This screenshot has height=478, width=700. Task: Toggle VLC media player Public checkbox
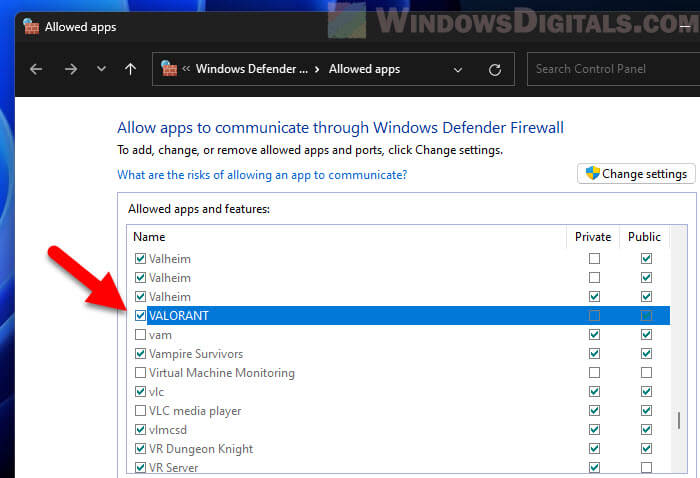tap(646, 410)
